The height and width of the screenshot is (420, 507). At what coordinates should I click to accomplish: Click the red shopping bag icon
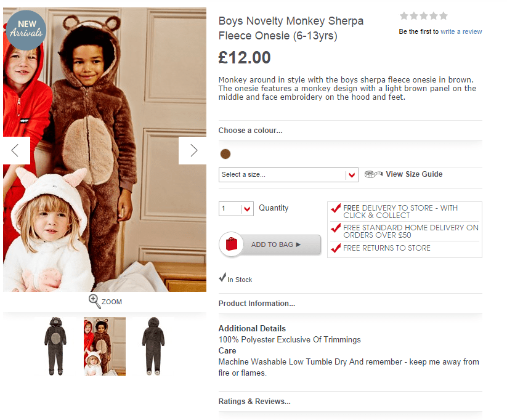pyautogui.click(x=232, y=244)
